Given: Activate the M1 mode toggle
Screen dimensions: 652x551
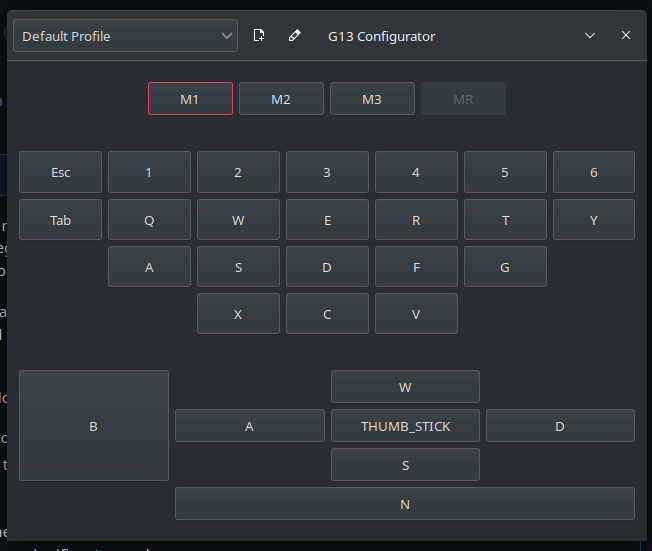Looking at the screenshot, I should (x=190, y=99).
